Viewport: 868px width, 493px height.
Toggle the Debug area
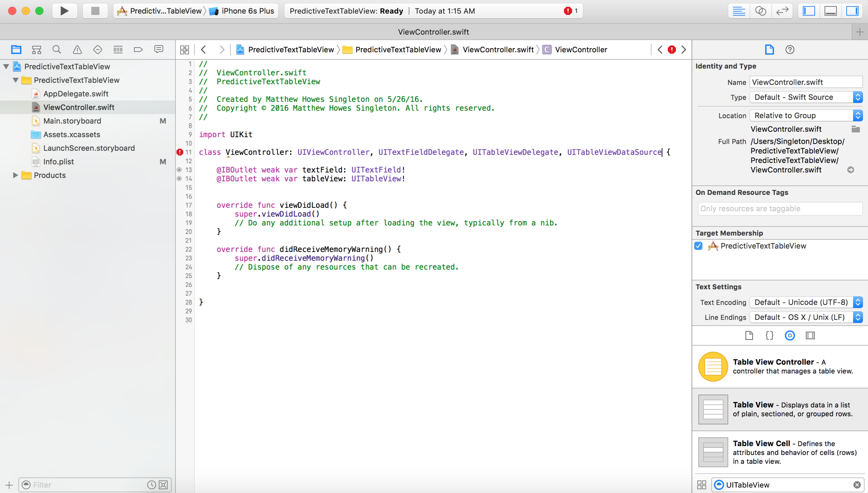[x=831, y=11]
